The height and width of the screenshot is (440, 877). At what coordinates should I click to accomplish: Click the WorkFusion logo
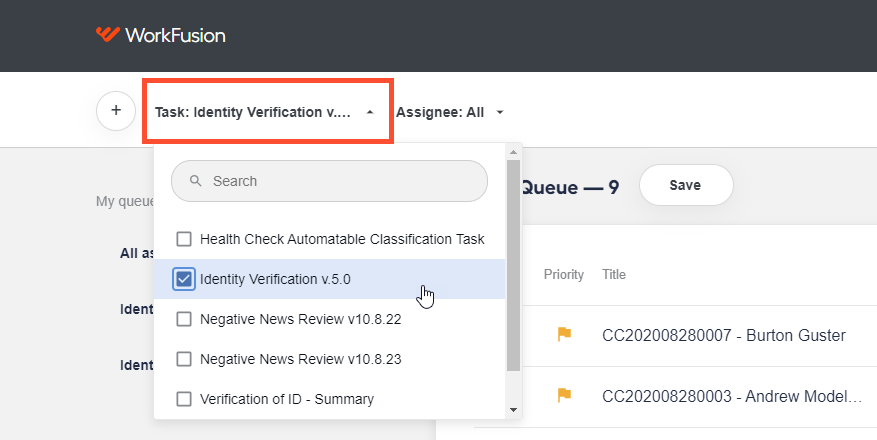click(161, 35)
